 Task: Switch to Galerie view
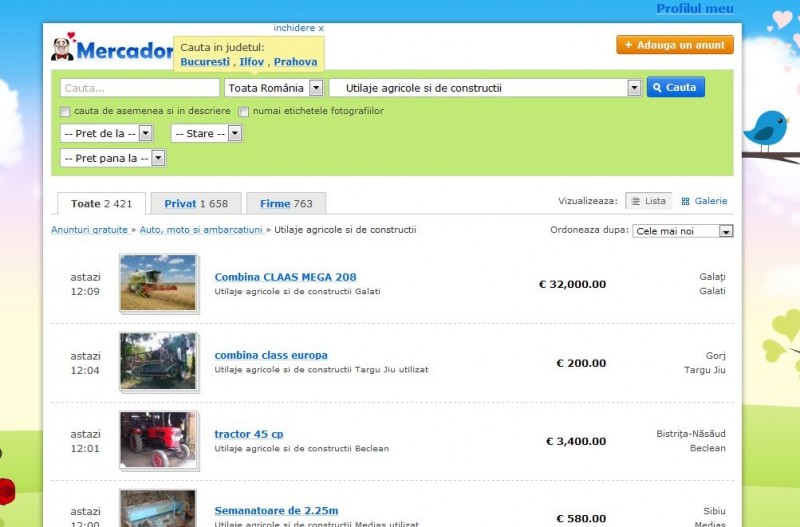coord(704,201)
